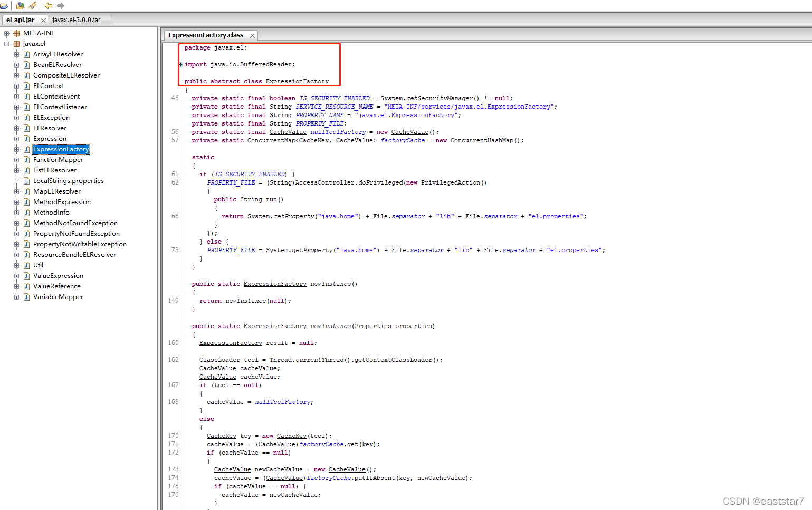Follow the first CacheKey link on line 170
The image size is (812, 510).
[x=222, y=436]
